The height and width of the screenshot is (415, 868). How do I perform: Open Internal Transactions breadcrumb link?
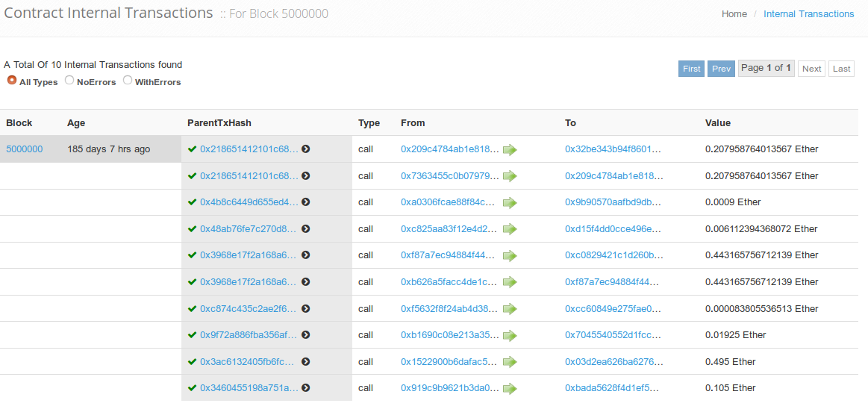[x=808, y=14]
